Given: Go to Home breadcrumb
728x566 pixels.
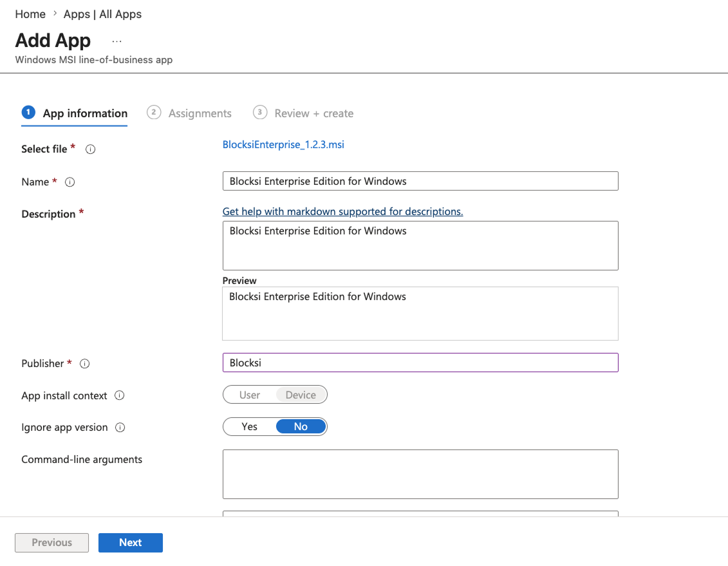Looking at the screenshot, I should [x=30, y=14].
